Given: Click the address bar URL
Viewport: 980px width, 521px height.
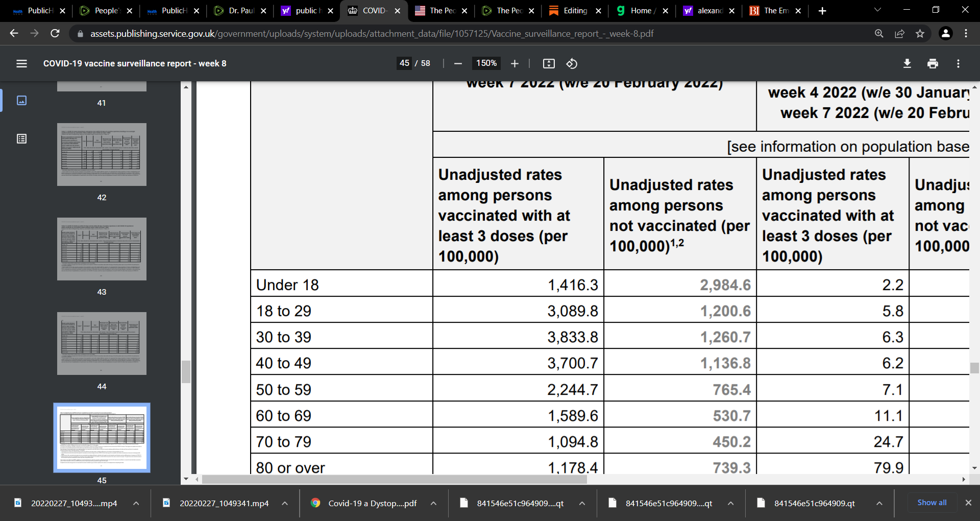Looking at the screenshot, I should click(372, 34).
